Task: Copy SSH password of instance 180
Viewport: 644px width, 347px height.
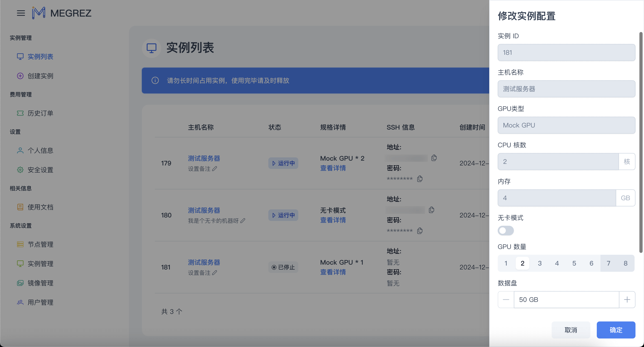Action: 420,231
